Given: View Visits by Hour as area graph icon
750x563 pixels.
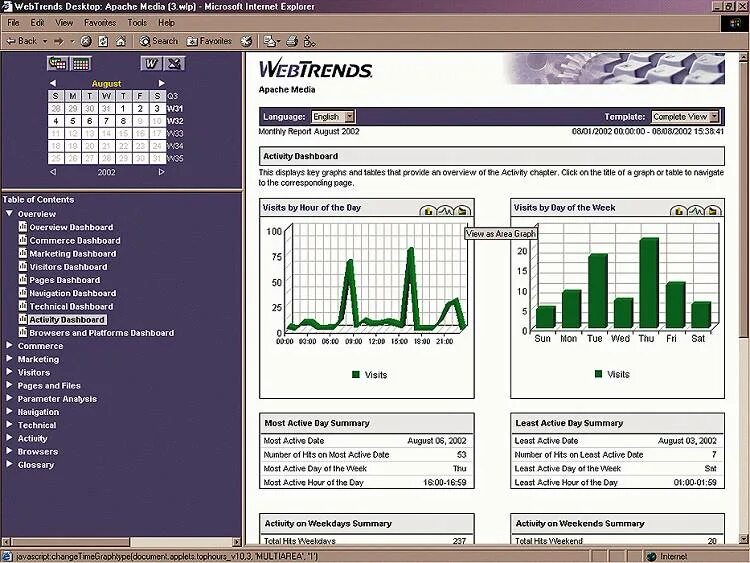Looking at the screenshot, I should tap(462, 210).
